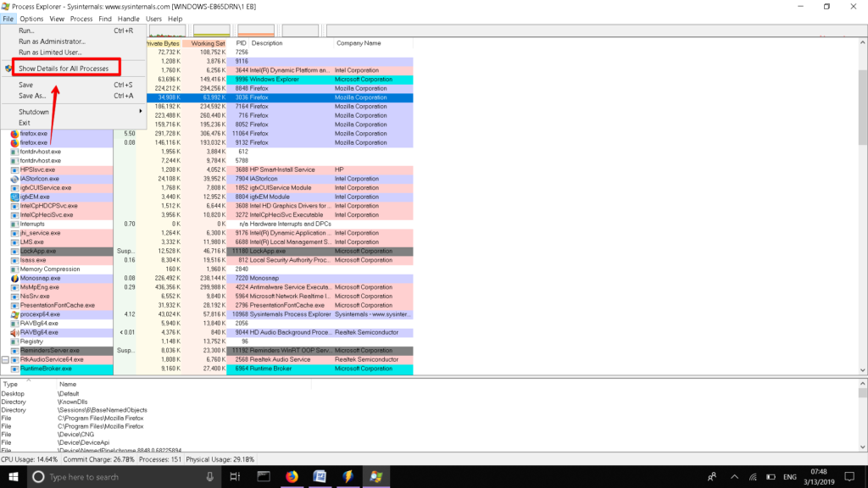Click the up arrow of the process list scrollbar
Screen dimensions: 868x488
click(862, 42)
